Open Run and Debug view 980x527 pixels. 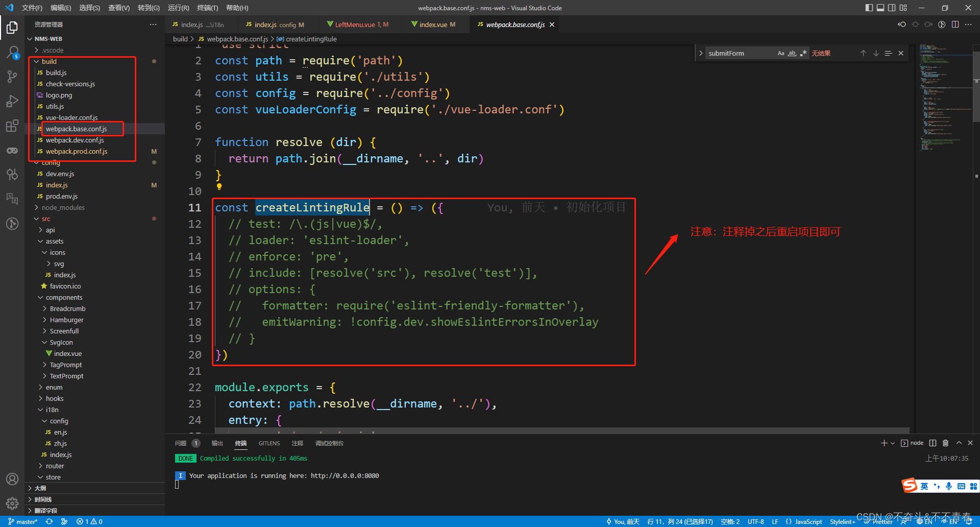point(12,101)
